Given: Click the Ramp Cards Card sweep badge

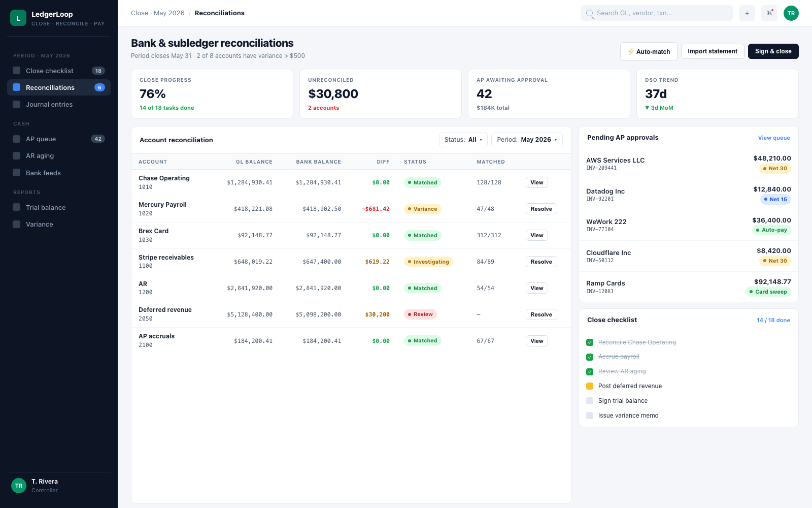Looking at the screenshot, I should [x=768, y=292].
